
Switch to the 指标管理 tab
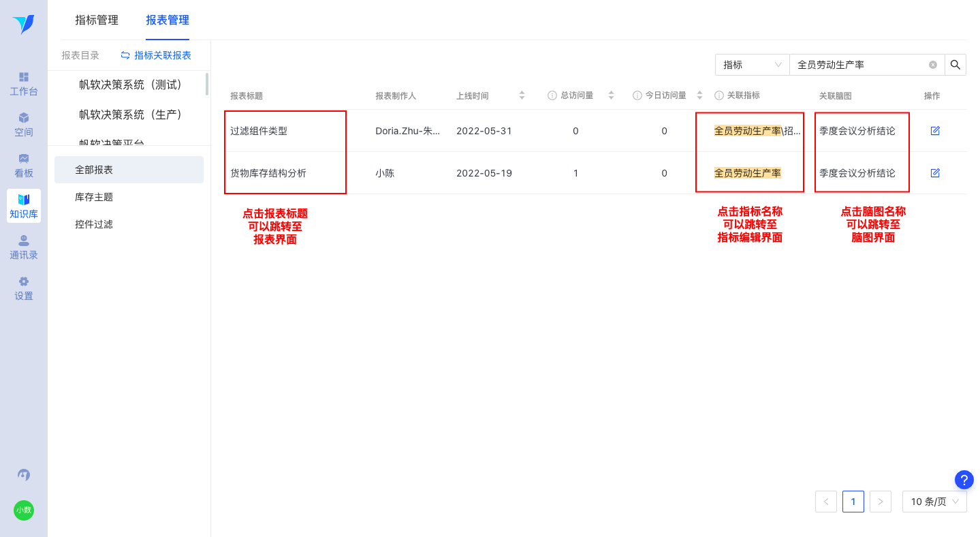point(97,20)
